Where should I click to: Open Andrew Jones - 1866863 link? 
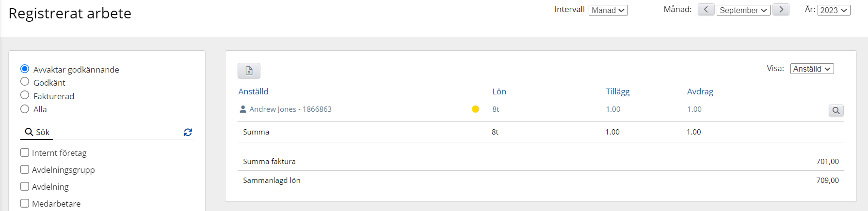[290, 109]
